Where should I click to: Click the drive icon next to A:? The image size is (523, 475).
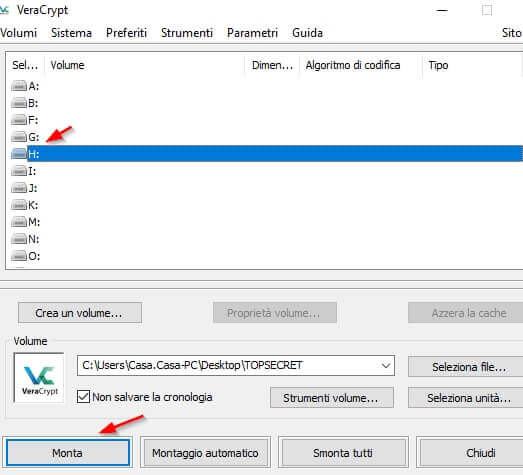tap(19, 86)
